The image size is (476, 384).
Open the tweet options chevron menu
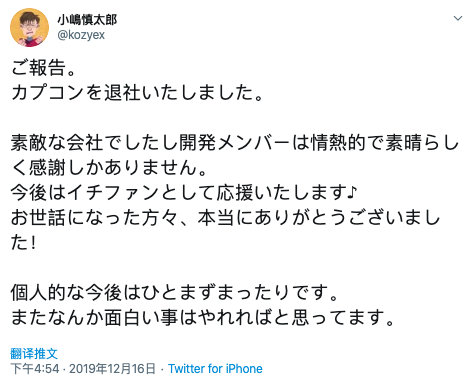[458, 18]
